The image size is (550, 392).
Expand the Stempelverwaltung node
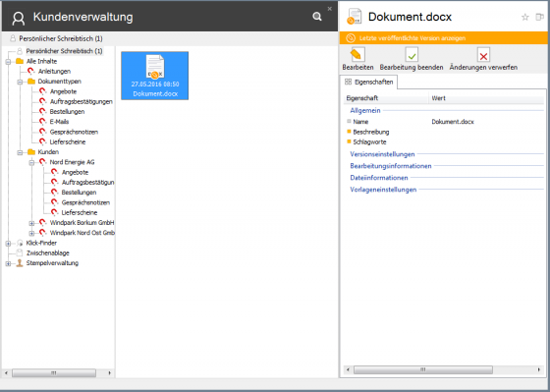pos(8,263)
